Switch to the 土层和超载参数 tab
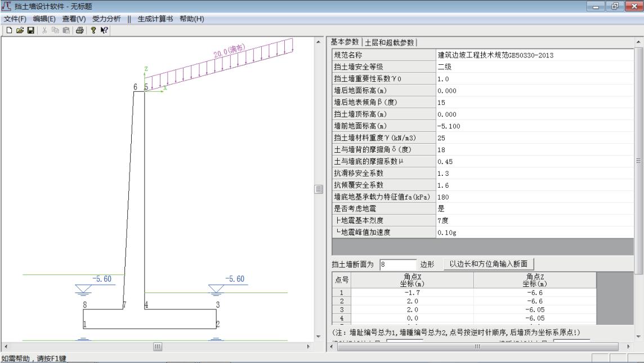644x363 pixels. 390,42
